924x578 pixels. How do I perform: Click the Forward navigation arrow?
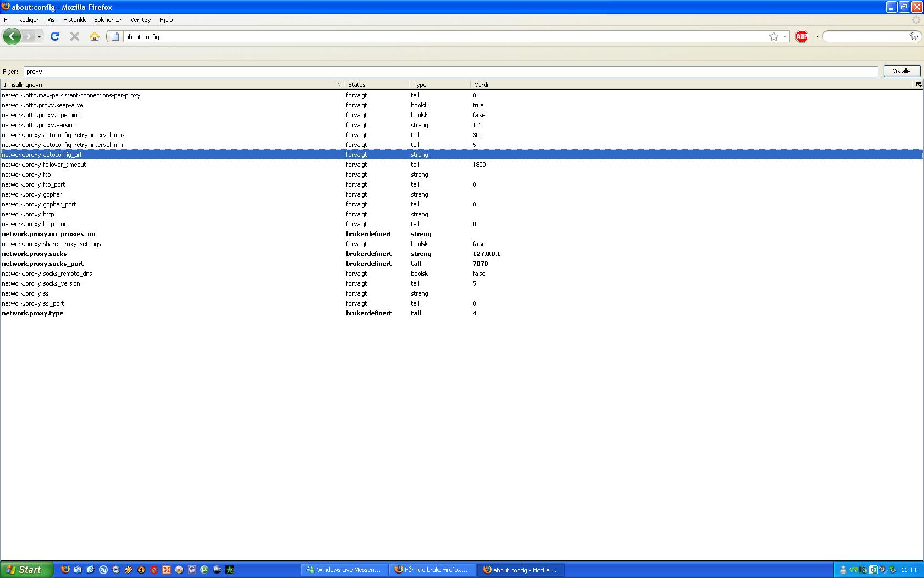point(28,36)
